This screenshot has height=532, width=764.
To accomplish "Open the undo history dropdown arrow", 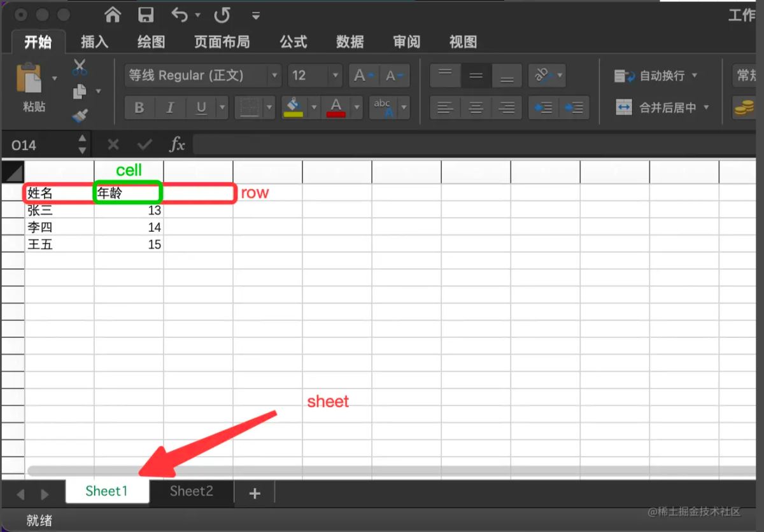I will [x=198, y=15].
